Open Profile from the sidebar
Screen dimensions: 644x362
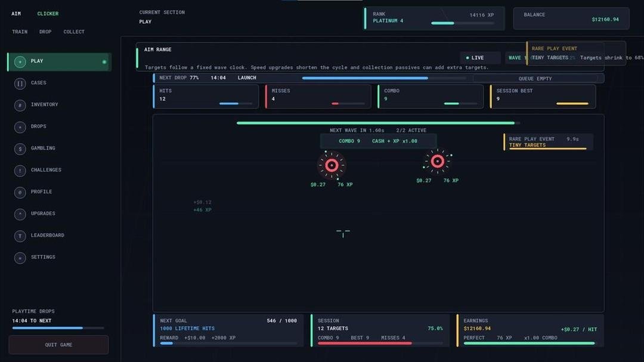[x=42, y=191]
